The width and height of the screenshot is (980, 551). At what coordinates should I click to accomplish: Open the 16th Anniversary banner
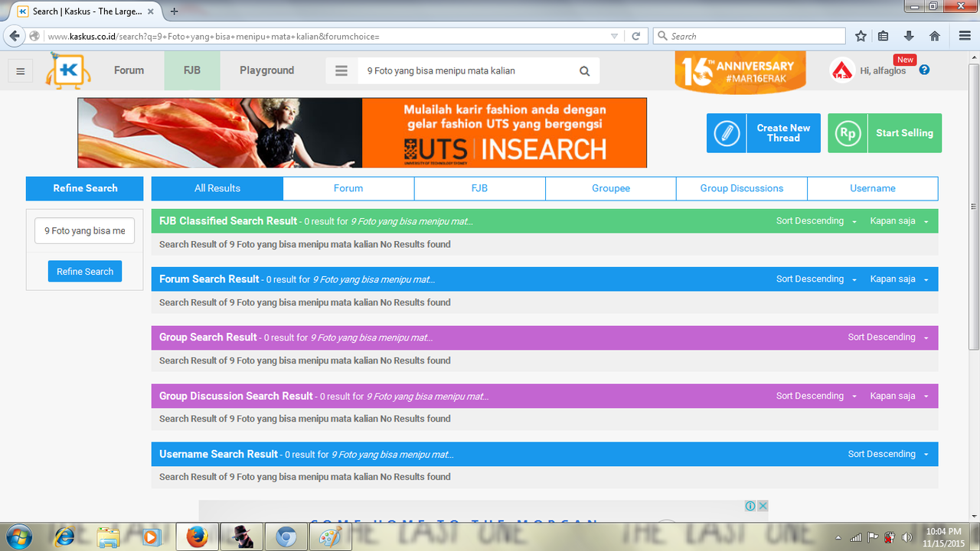(x=740, y=72)
